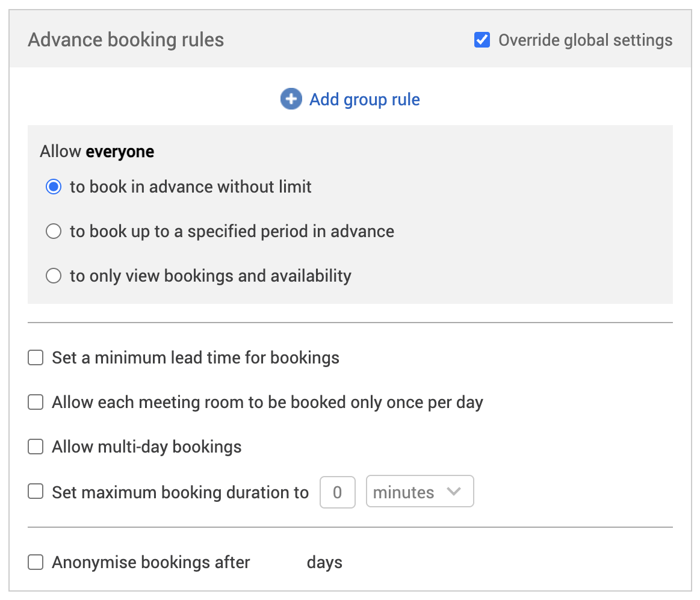Enable the minimum lead time for bookings checkbox
The image size is (700, 600).
(36, 358)
